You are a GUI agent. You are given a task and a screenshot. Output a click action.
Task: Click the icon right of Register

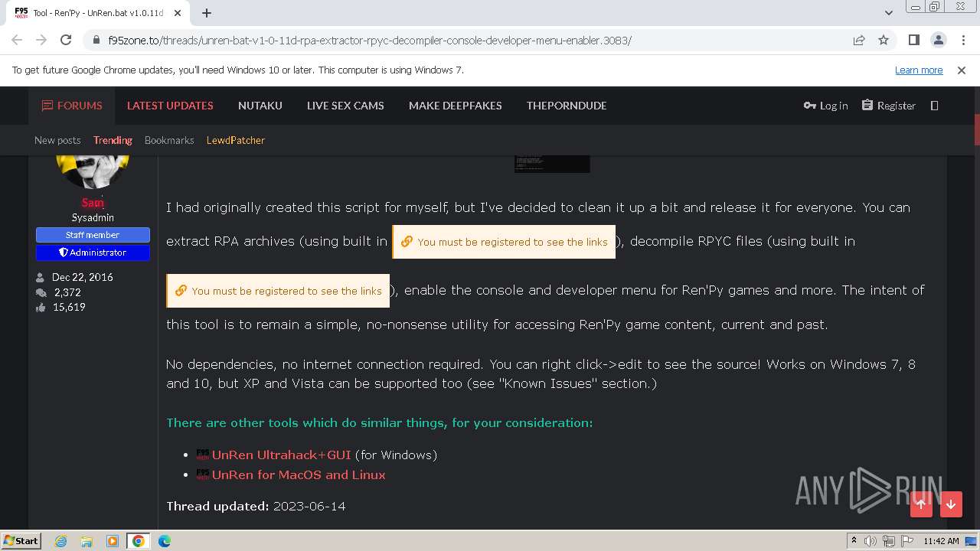(x=934, y=106)
